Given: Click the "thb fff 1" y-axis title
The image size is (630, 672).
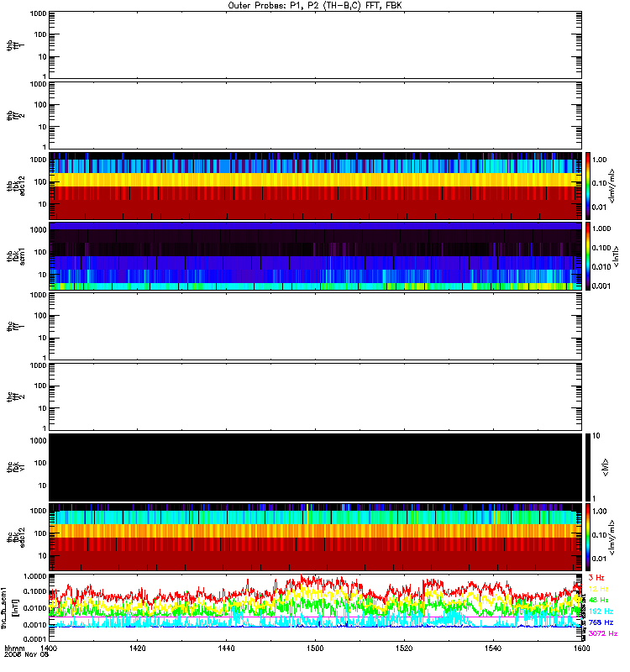Looking at the screenshot, I should pos(16,45).
